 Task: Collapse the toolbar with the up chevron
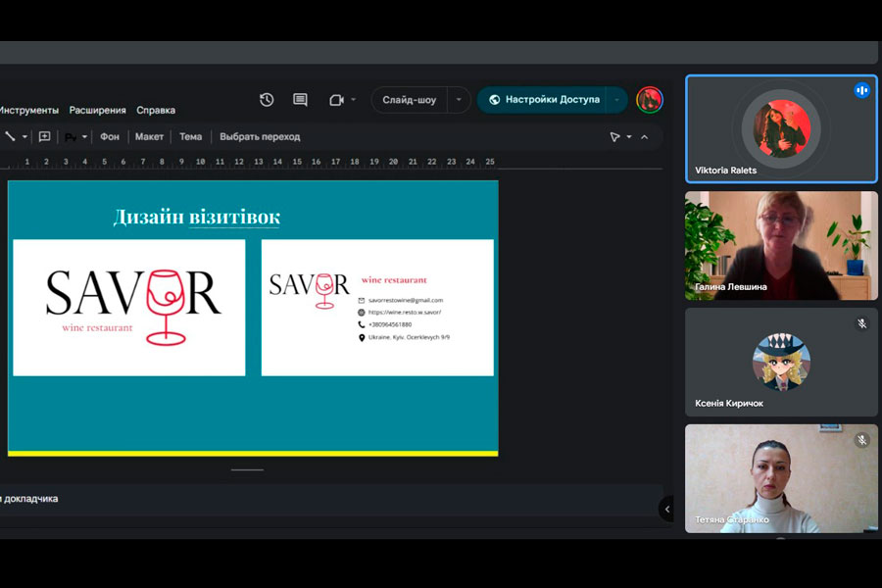[644, 137]
